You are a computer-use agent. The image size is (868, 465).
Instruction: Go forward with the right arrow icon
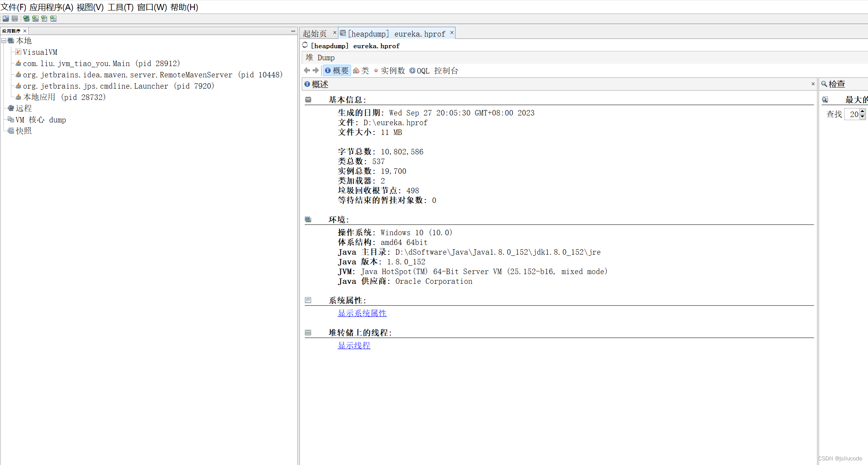click(316, 70)
